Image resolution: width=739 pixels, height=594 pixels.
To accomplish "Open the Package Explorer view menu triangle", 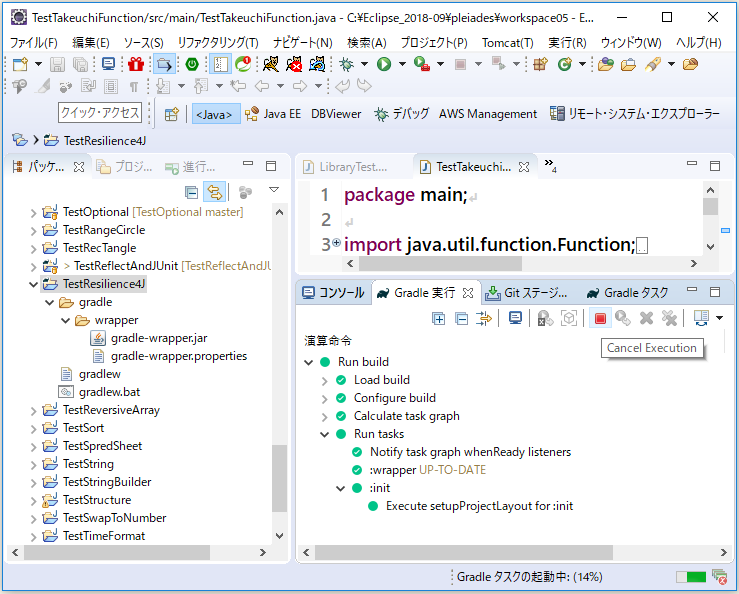I will click(273, 190).
